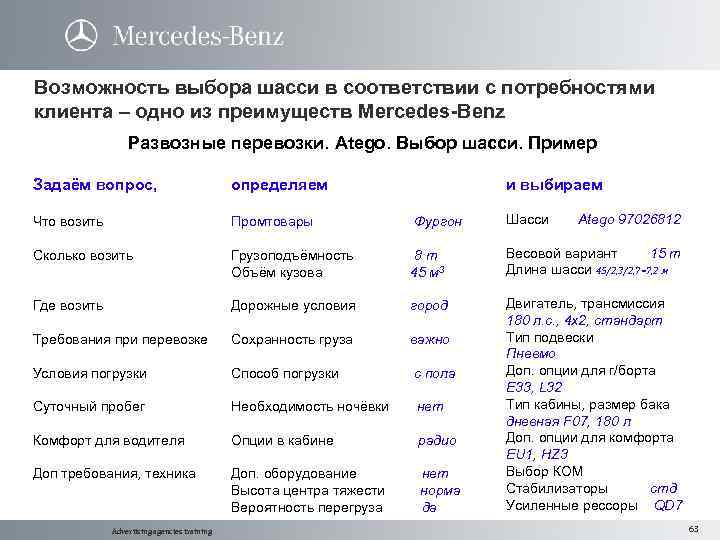Click the label 'Тип кабины, размер бака'
Viewport: 720px width, 540px height.
click(x=587, y=405)
